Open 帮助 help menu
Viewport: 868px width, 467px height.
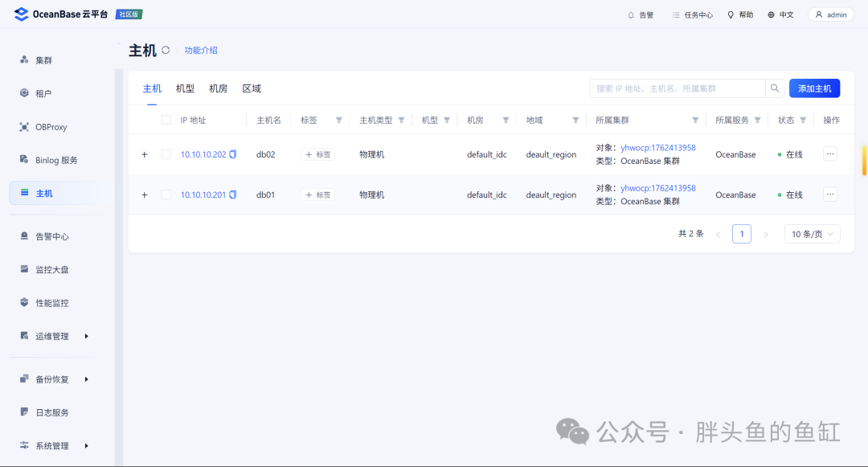pyautogui.click(x=740, y=15)
